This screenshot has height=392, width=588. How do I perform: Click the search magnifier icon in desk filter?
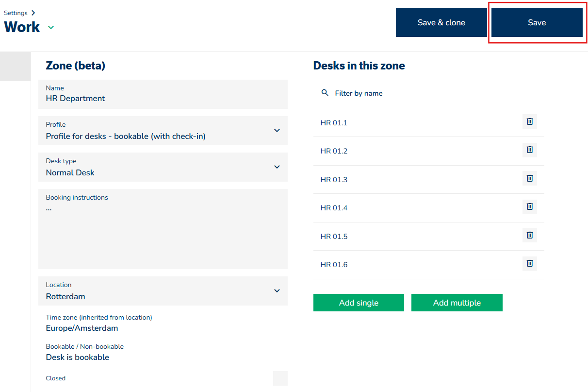(x=325, y=93)
